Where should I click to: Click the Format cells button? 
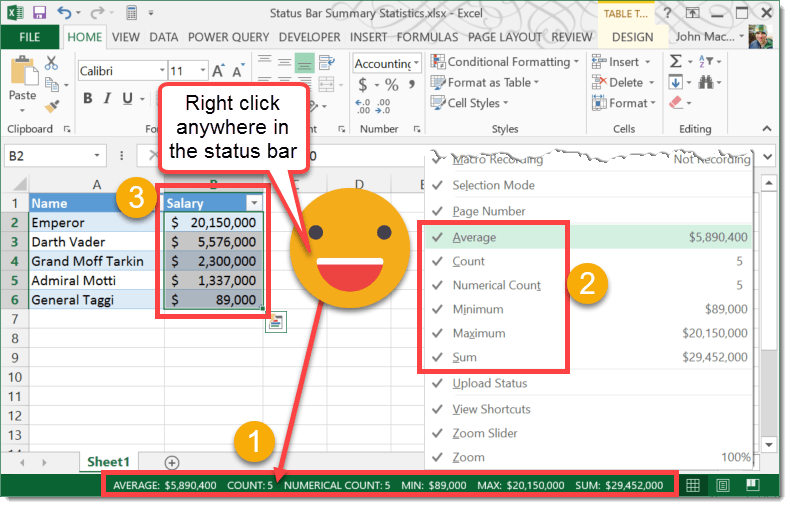click(624, 103)
